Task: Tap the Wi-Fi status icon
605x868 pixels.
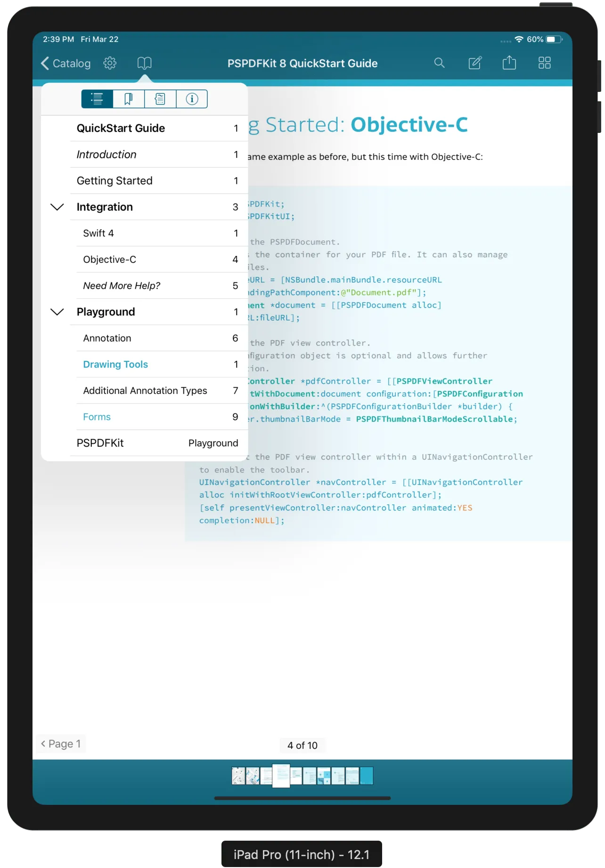Action: [519, 39]
